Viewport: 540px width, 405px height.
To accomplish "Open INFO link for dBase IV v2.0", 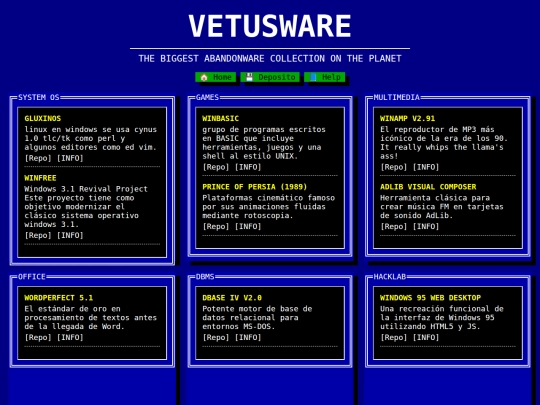I will coord(248,337).
